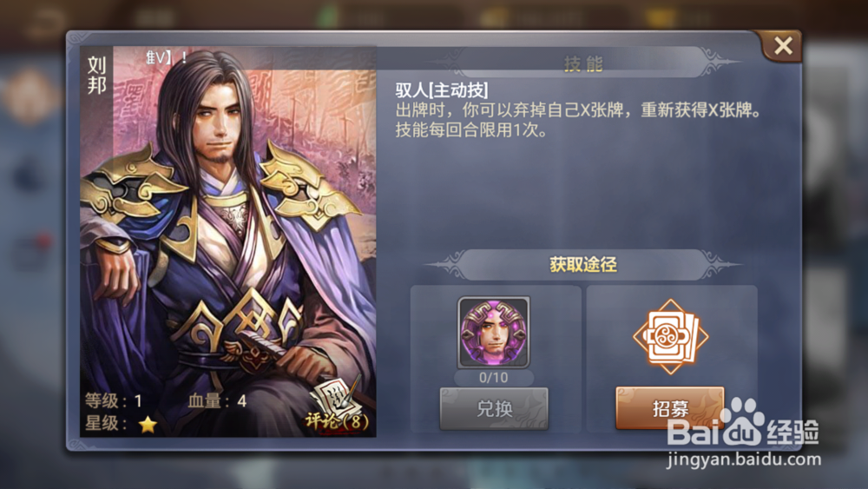Screen dimensions: 868x489
Task: Click the 驭人 active skill title
Action: pos(441,89)
